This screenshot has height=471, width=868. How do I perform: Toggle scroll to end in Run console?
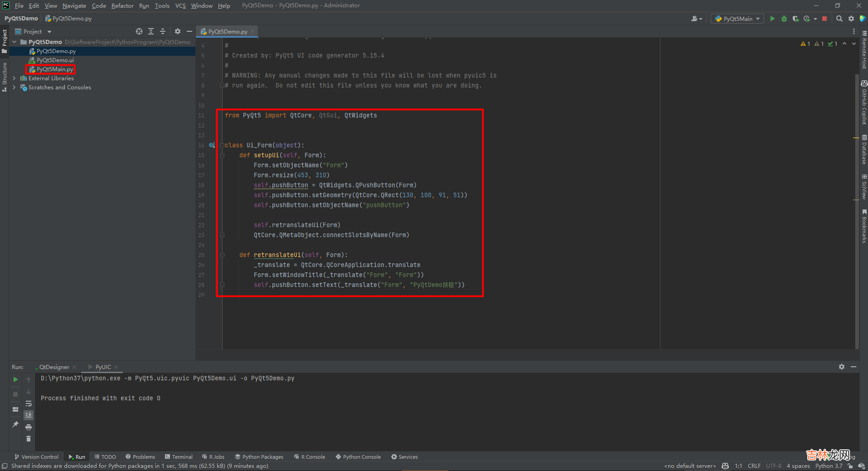(x=29, y=415)
